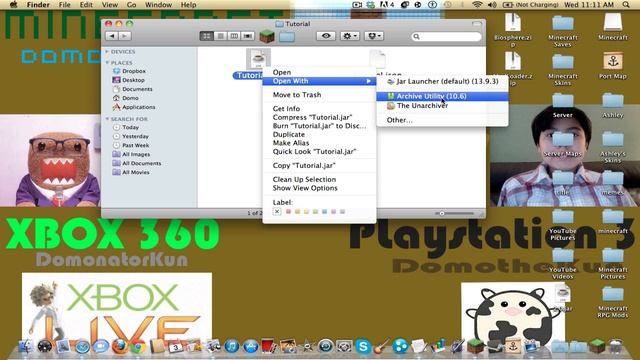Viewport: 640px width, 360px height.
Task: Open Safari from the dock
Action: [82, 347]
